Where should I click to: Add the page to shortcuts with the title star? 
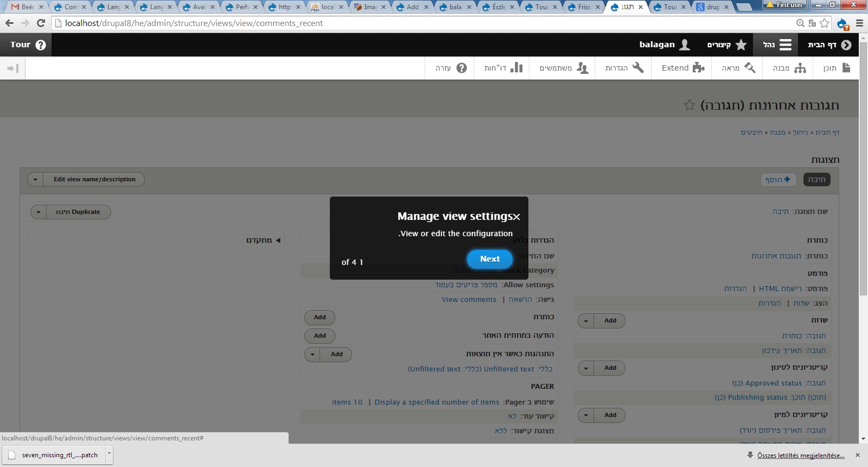pyautogui.click(x=690, y=105)
